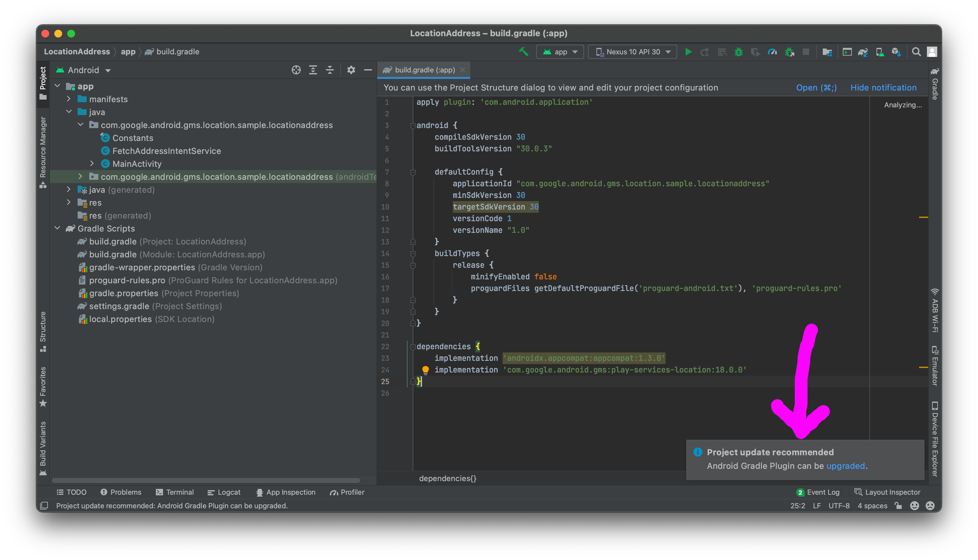Image resolution: width=978 pixels, height=560 pixels.
Task: Toggle the Device File Explorer tool window
Action: (x=935, y=439)
